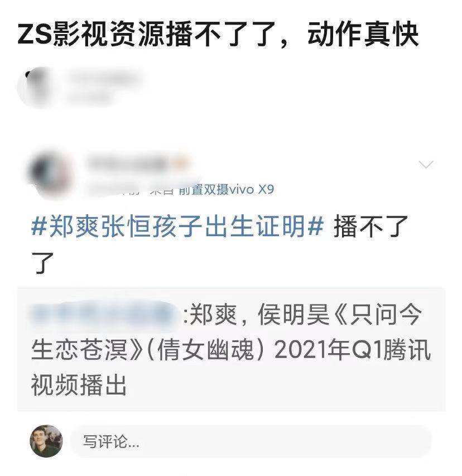Open hashtag #郑爽张恒孩子出生证明#

tap(177, 226)
